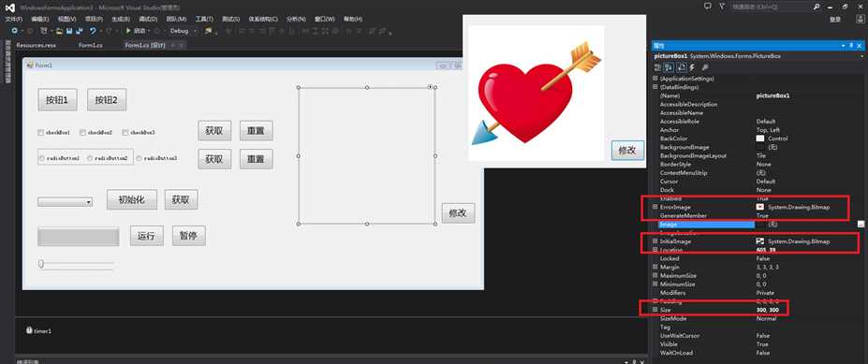Click the 重置 button beside checkBox row
The height and width of the screenshot is (364, 868).
[x=257, y=131]
